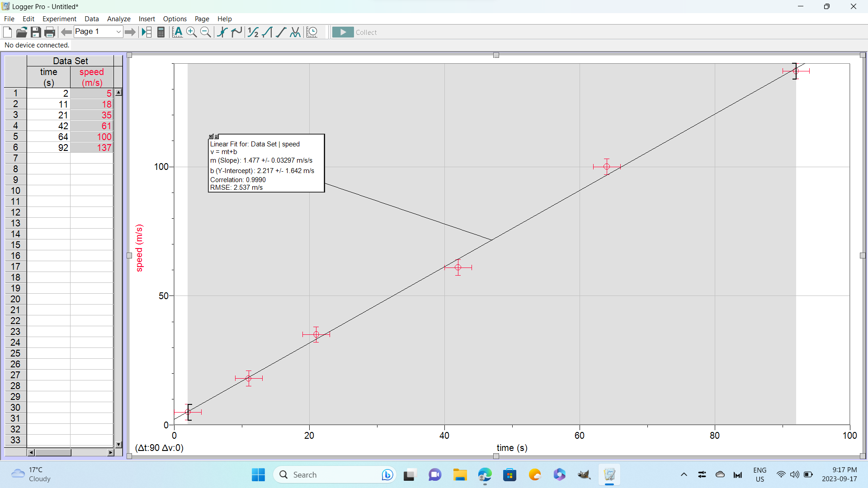The height and width of the screenshot is (488, 868).
Task: Open the Analyze menu
Action: coord(118,19)
